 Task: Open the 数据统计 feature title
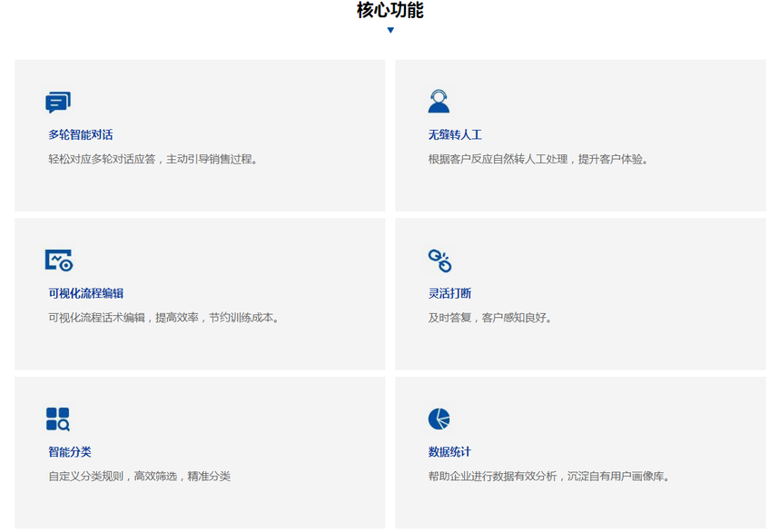[x=449, y=452]
